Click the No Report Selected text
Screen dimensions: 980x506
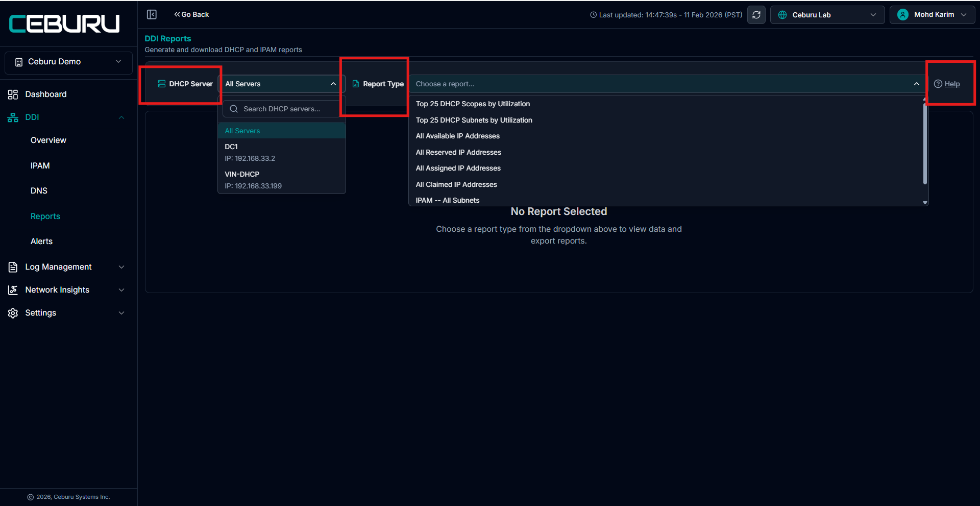tap(559, 211)
